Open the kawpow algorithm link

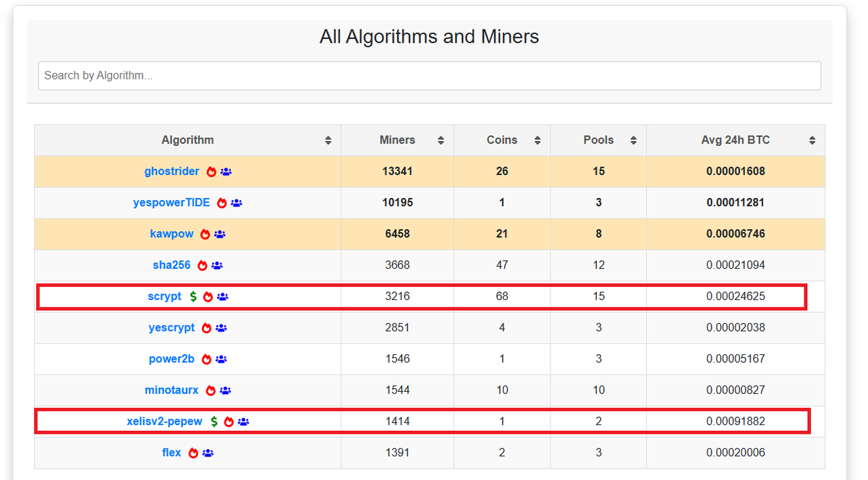[171, 233]
